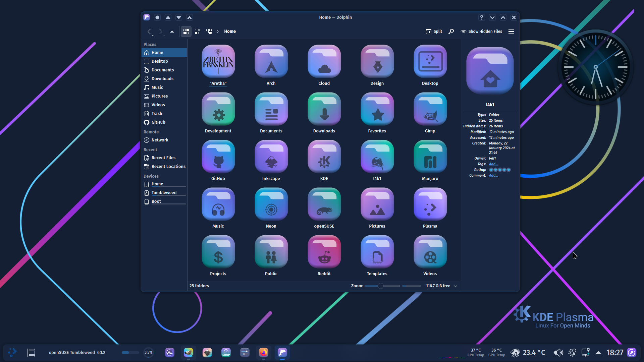Toggle Show Hidden Files
Viewport: 644px width, 362px height.
481,31
